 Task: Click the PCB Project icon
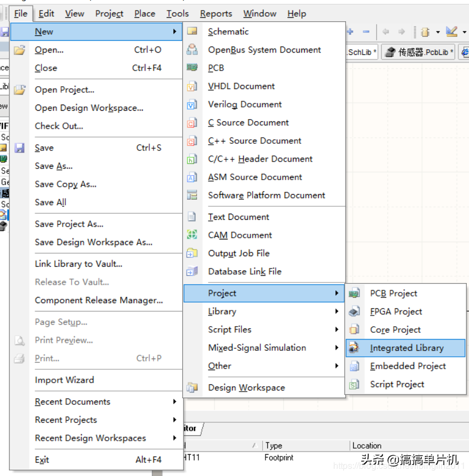pyautogui.click(x=354, y=293)
